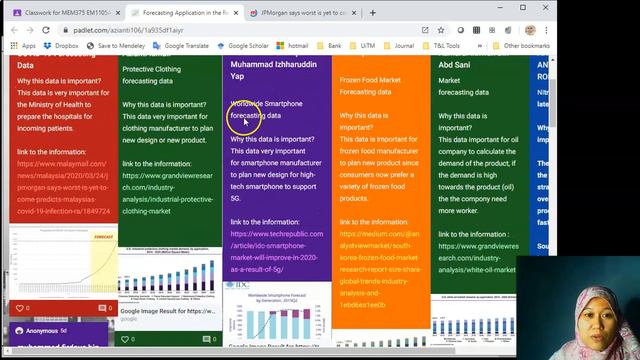This screenshot has width=640, height=360.
Task: Comment on the red Covid-19 forecasting post
Action: pos(102,308)
